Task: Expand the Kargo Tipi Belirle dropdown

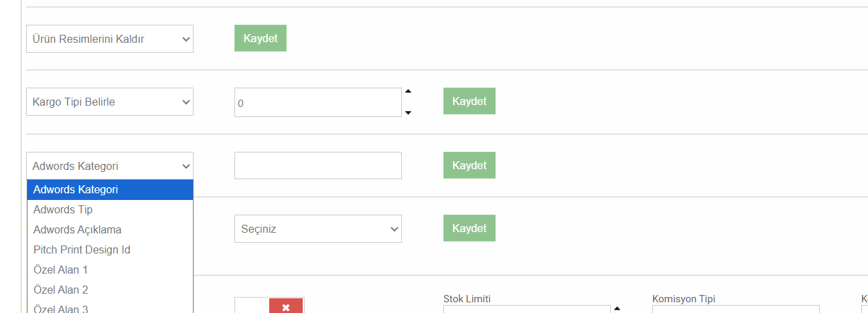Action: point(110,102)
